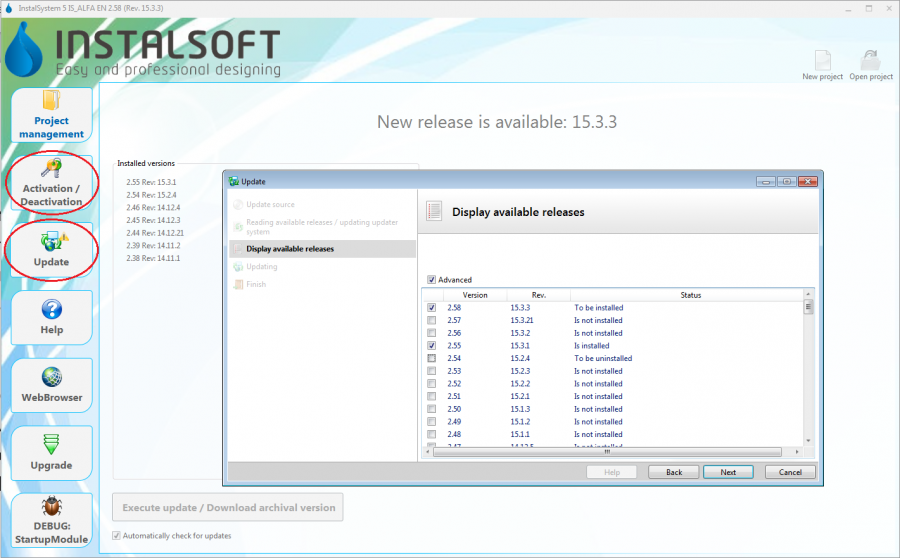Toggle checkbox for version 2.58

pyautogui.click(x=432, y=308)
